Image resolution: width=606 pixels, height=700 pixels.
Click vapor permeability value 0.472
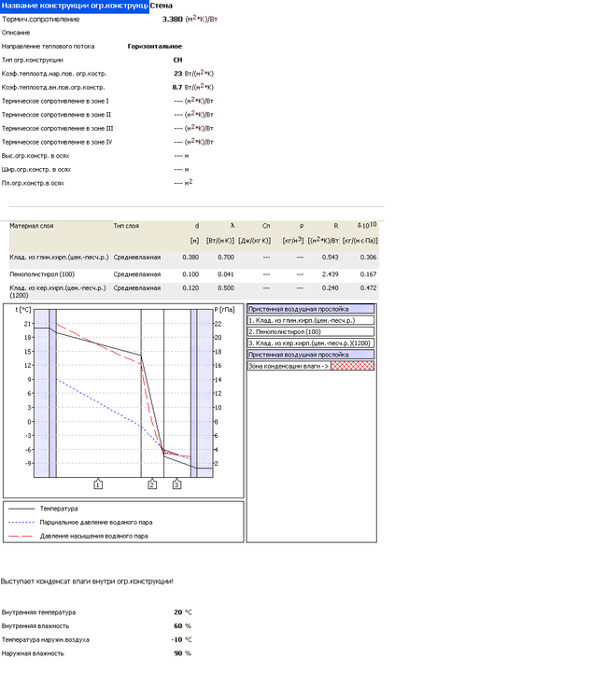369,288
